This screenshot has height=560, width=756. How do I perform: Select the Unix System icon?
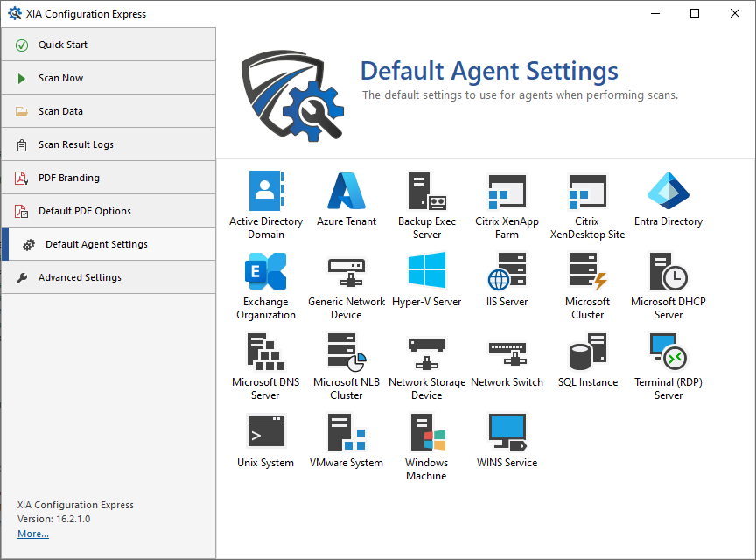266,440
